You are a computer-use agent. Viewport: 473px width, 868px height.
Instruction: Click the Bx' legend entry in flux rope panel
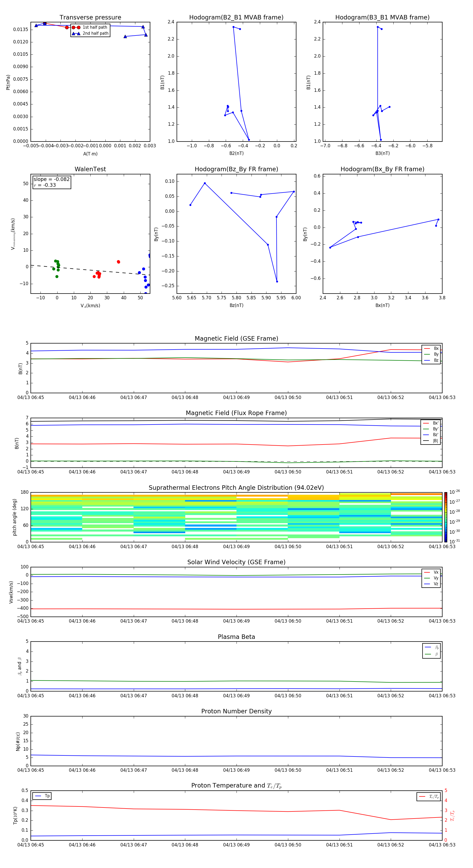[x=431, y=423]
